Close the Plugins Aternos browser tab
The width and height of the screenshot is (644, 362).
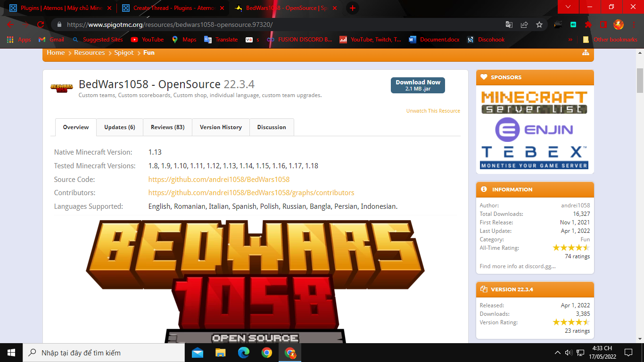(x=109, y=8)
